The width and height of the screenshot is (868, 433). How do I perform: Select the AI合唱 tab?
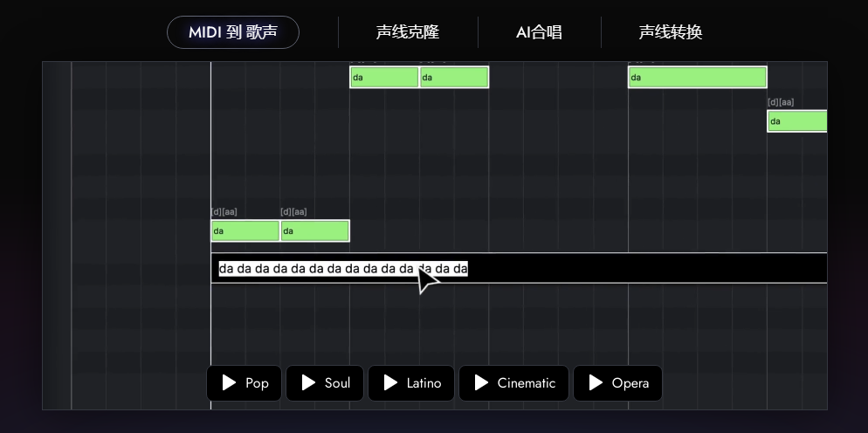coord(539,32)
